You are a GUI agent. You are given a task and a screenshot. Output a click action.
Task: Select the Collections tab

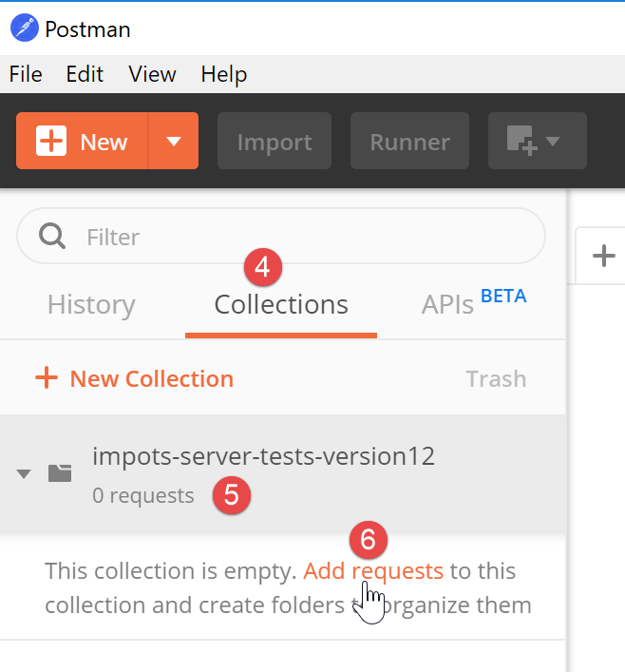coord(281,305)
